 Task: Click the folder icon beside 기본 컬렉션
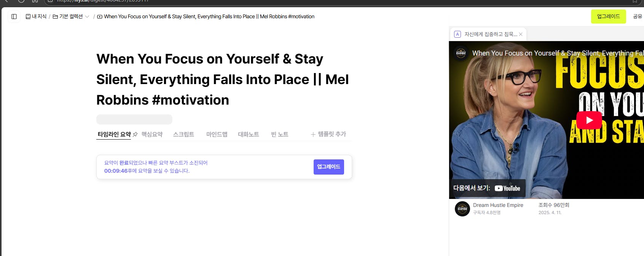point(55,17)
